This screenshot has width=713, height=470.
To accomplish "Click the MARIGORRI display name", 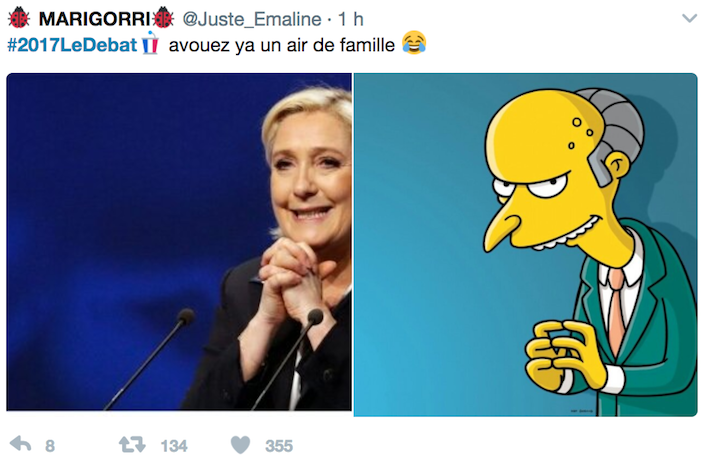I will click(x=94, y=19).
